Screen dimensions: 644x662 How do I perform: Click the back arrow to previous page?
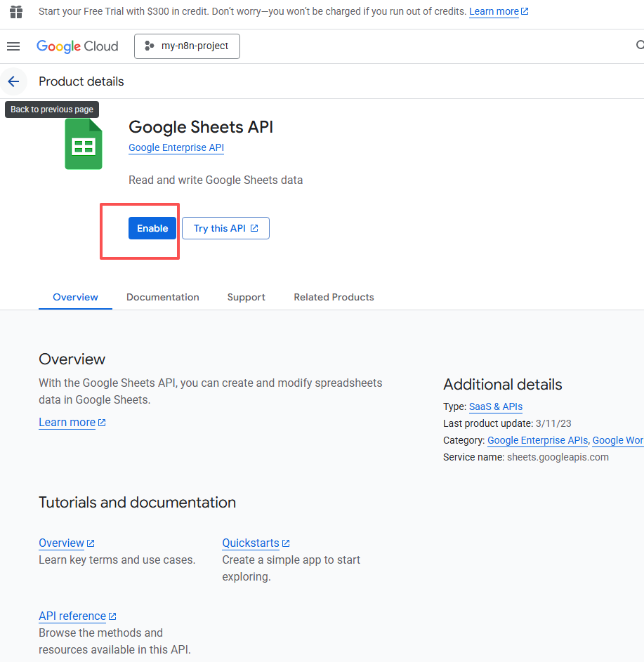coord(13,81)
